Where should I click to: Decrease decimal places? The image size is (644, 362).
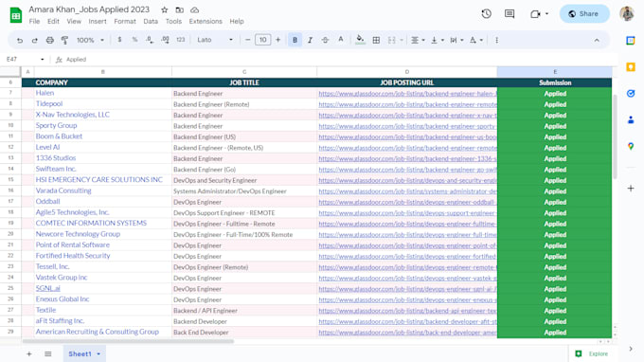150,40
